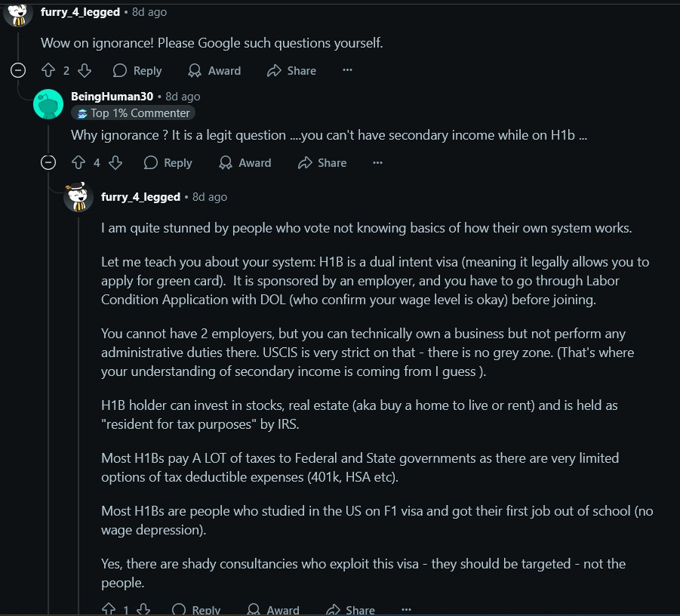This screenshot has height=616, width=680.
Task: Open more options for top comment
Action: (347, 70)
